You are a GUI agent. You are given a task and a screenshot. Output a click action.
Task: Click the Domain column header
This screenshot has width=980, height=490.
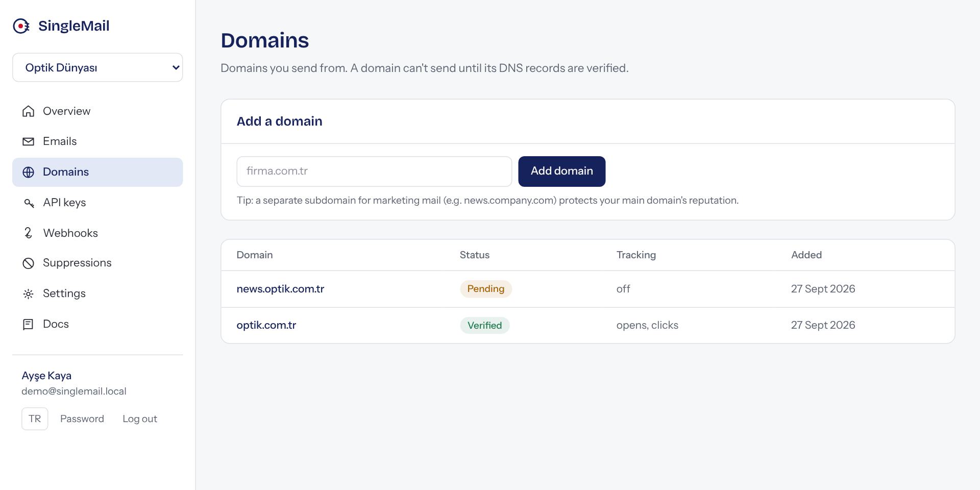255,255
